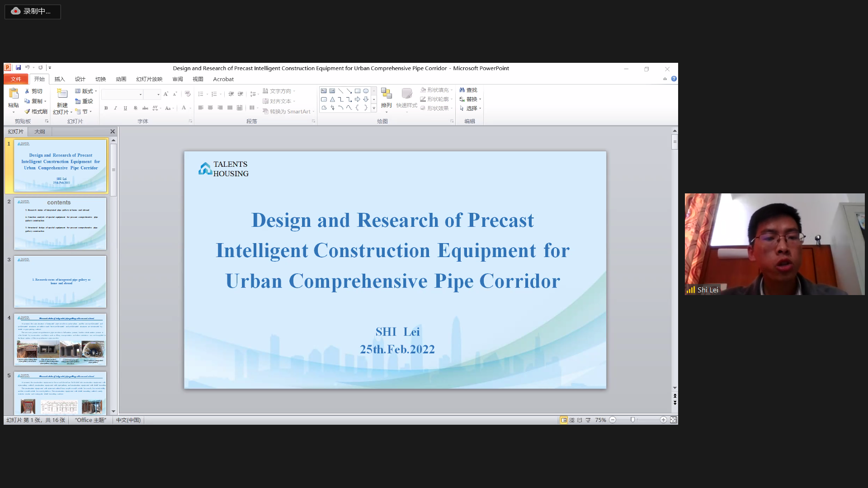
Task: Open PowerPoint Help question mark icon
Action: point(674,79)
